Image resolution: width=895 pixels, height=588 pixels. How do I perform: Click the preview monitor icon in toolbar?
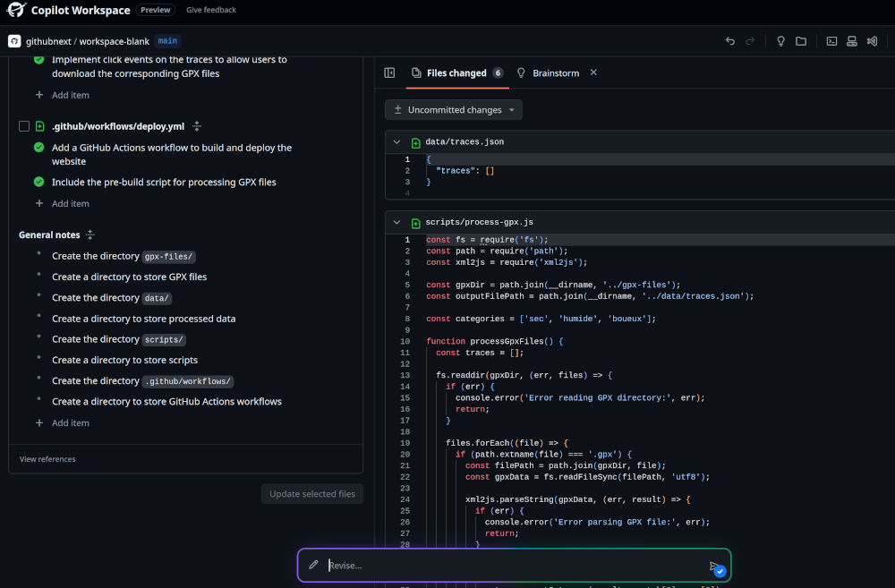pos(852,41)
